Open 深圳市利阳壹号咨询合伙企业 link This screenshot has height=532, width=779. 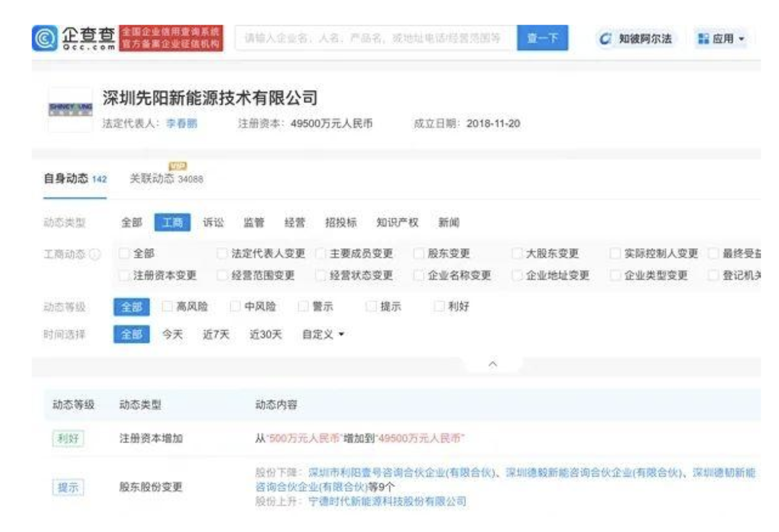402,473
